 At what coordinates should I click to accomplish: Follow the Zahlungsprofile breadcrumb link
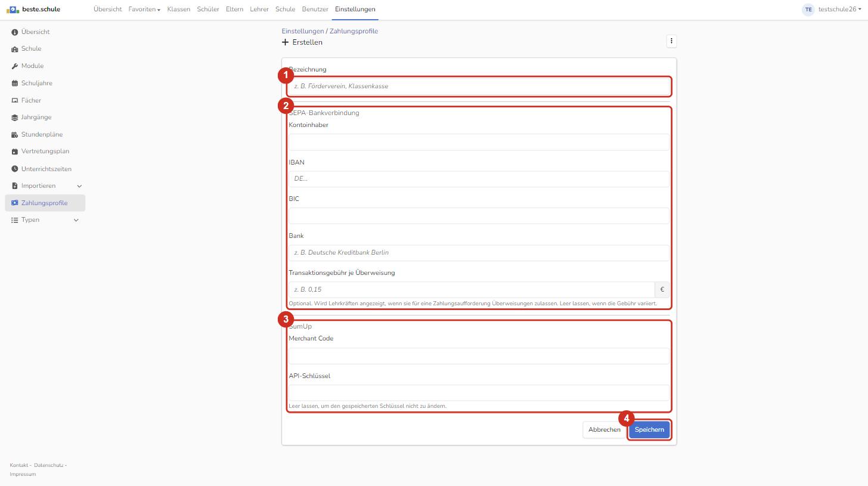(354, 31)
